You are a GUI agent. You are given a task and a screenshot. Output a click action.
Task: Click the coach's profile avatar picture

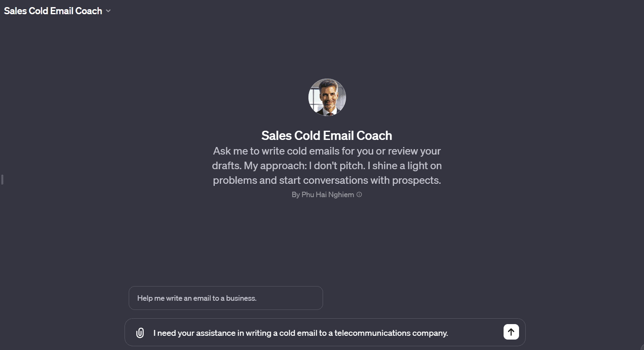click(x=327, y=97)
